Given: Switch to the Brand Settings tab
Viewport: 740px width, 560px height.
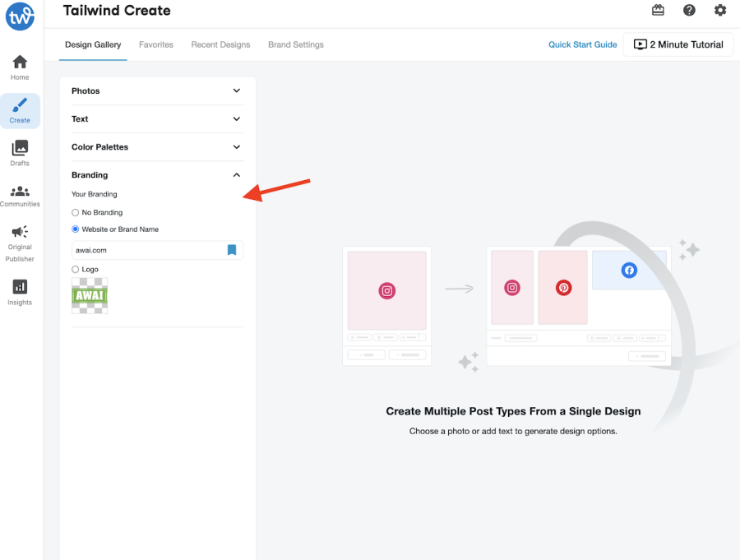Looking at the screenshot, I should (296, 44).
